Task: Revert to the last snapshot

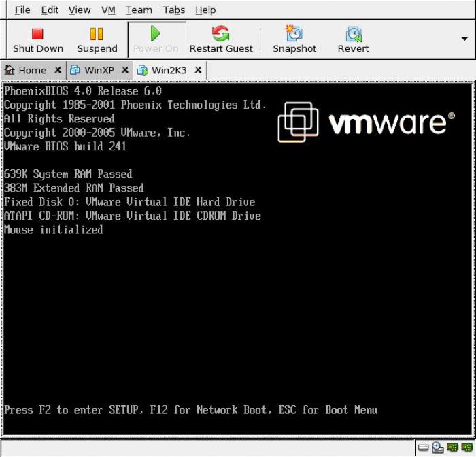Action: tap(353, 40)
